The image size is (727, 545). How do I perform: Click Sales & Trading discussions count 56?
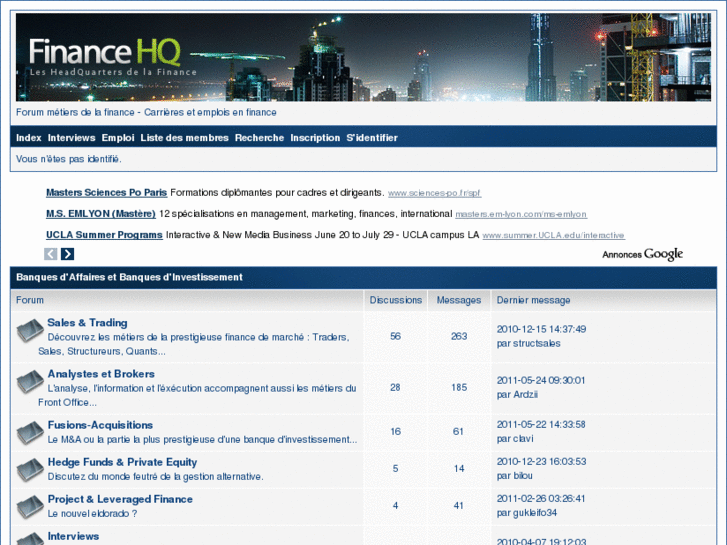[395, 336]
